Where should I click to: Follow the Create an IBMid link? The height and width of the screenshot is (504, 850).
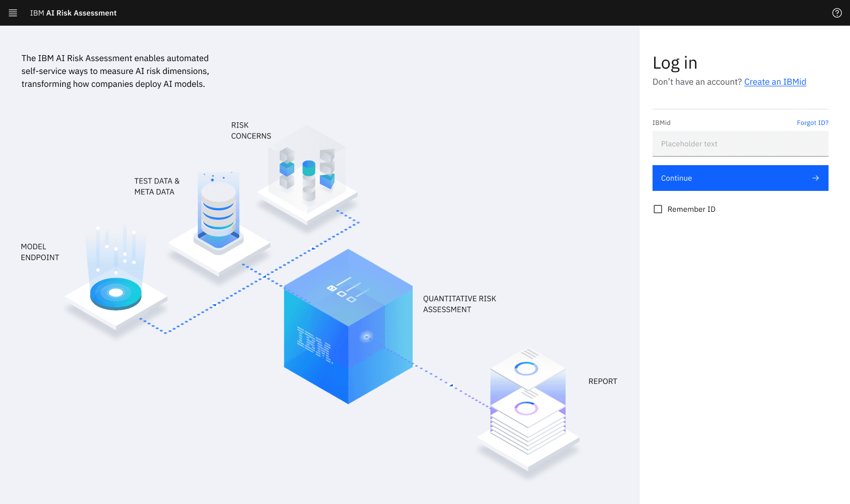click(775, 82)
